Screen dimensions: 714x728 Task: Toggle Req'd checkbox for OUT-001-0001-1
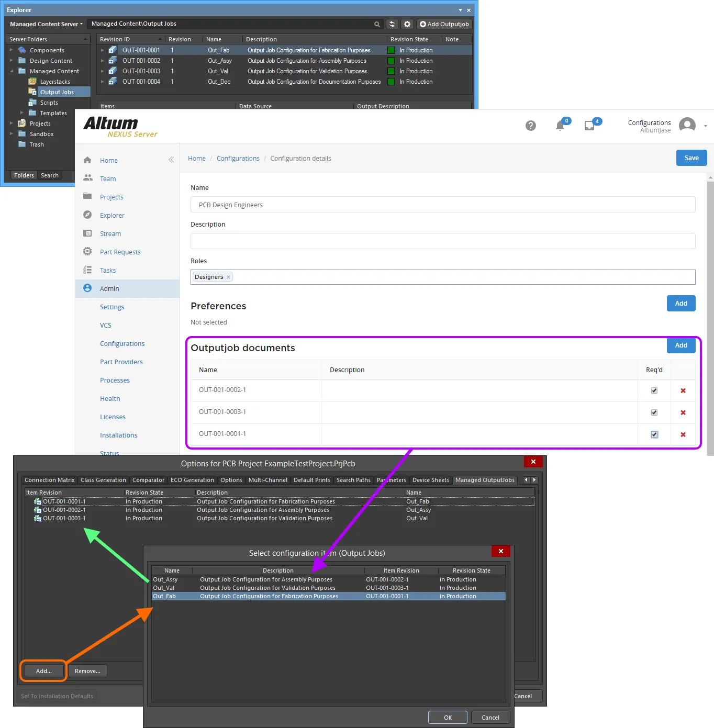(x=654, y=434)
